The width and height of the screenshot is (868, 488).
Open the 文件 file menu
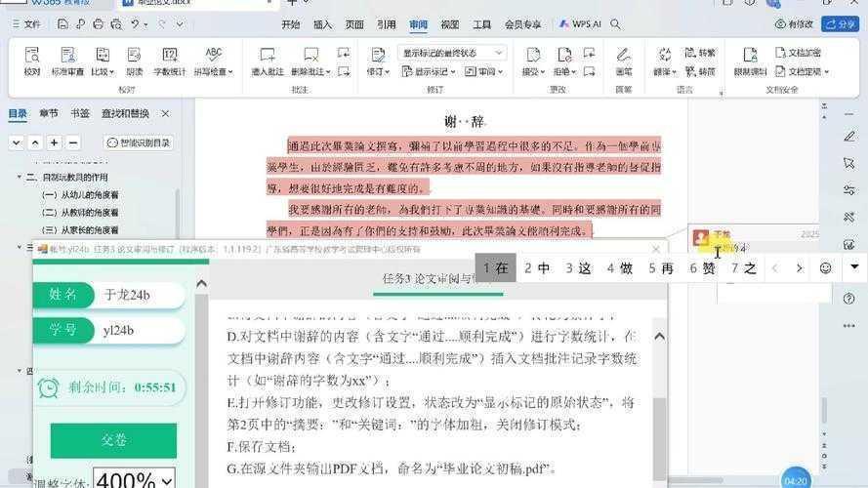coord(26,24)
